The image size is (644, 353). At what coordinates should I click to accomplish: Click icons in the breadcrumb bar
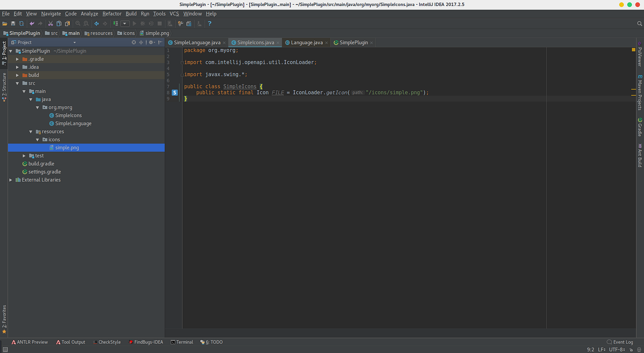126,33
